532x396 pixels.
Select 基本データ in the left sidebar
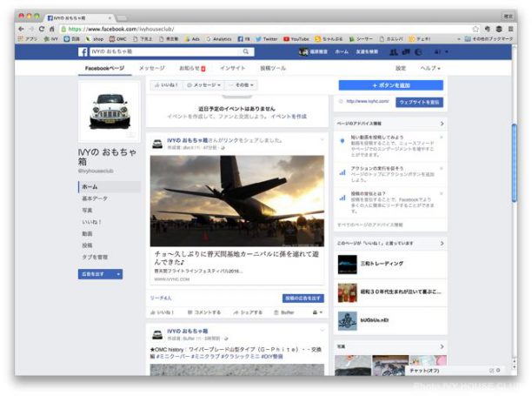pyautogui.click(x=95, y=198)
